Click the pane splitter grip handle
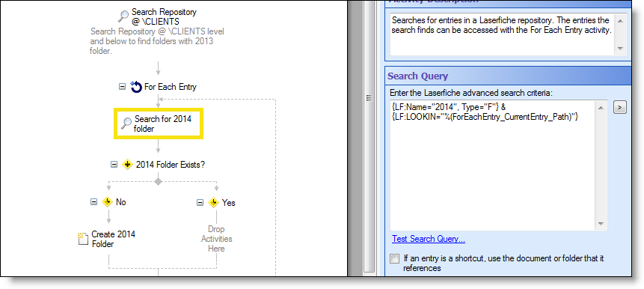 [369, 98]
